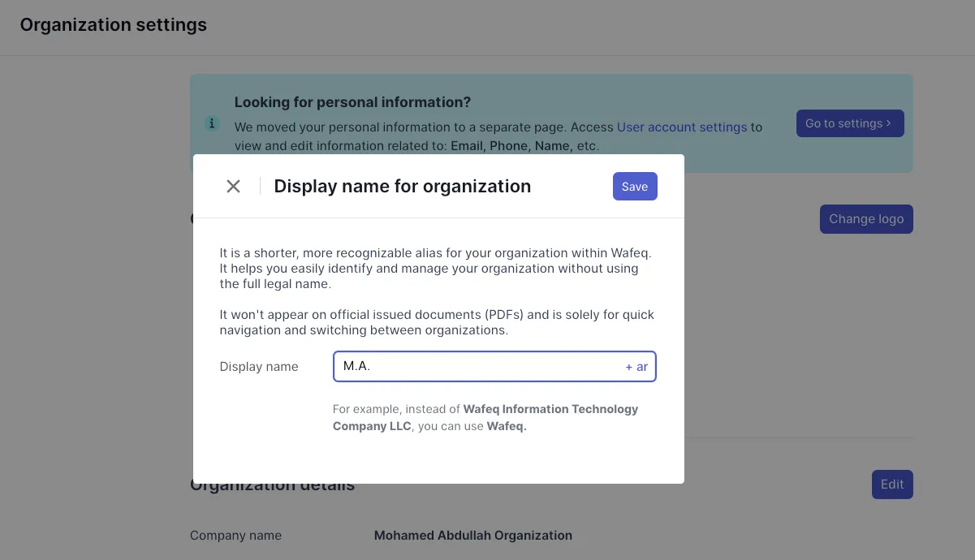
Task: Click Change logo for the organization
Action: pyautogui.click(x=866, y=218)
